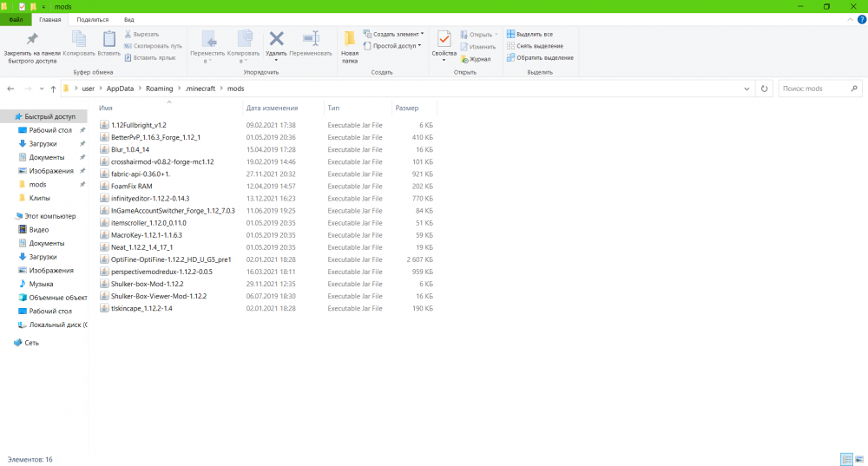
Task: Click the Удалить red X icon
Action: tap(276, 39)
